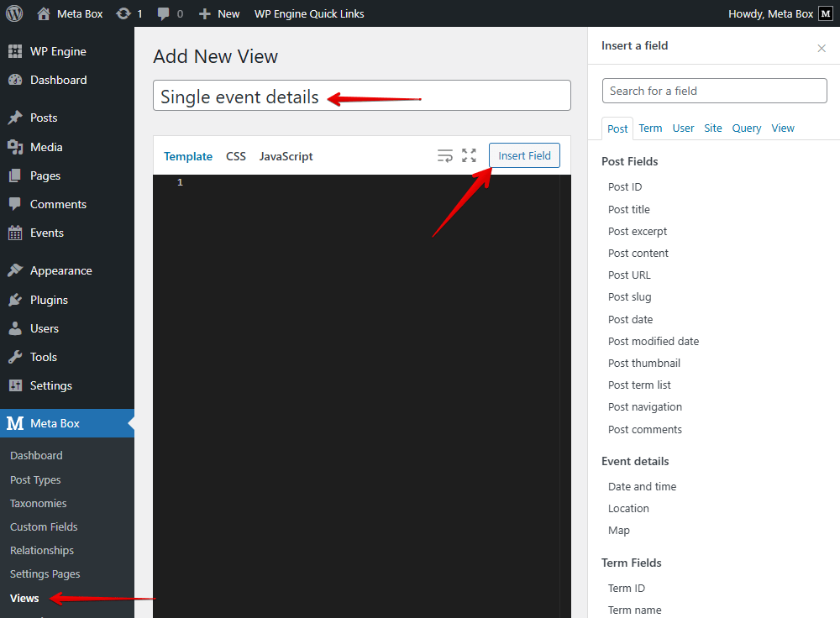Switch to the Template tab
840x618 pixels.
[188, 156]
